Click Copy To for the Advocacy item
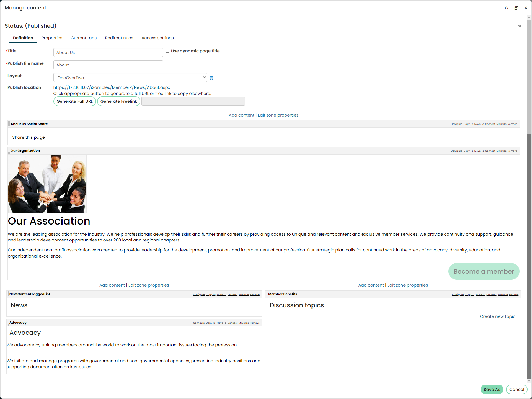 [x=211, y=323]
